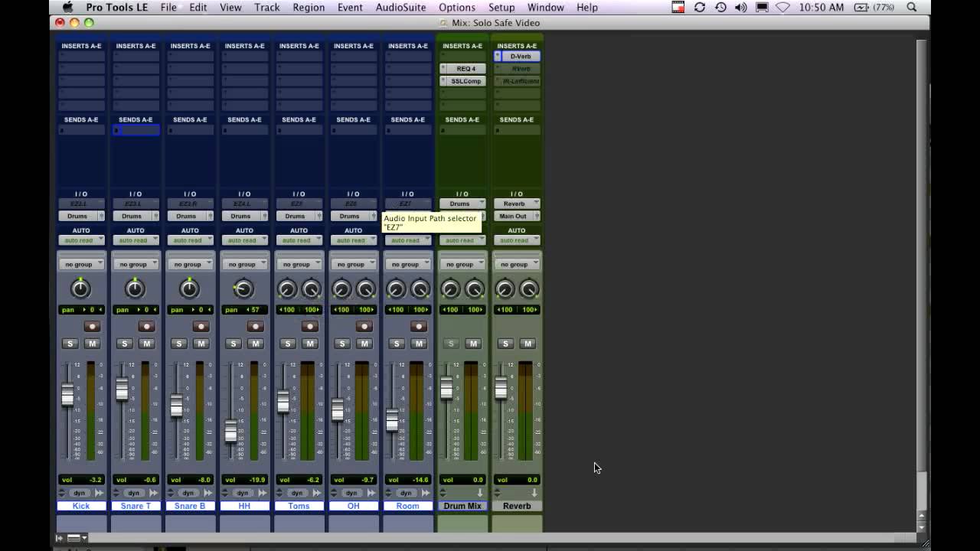The width and height of the screenshot is (980, 551).
Task: Solo the HH track
Action: 233,344
